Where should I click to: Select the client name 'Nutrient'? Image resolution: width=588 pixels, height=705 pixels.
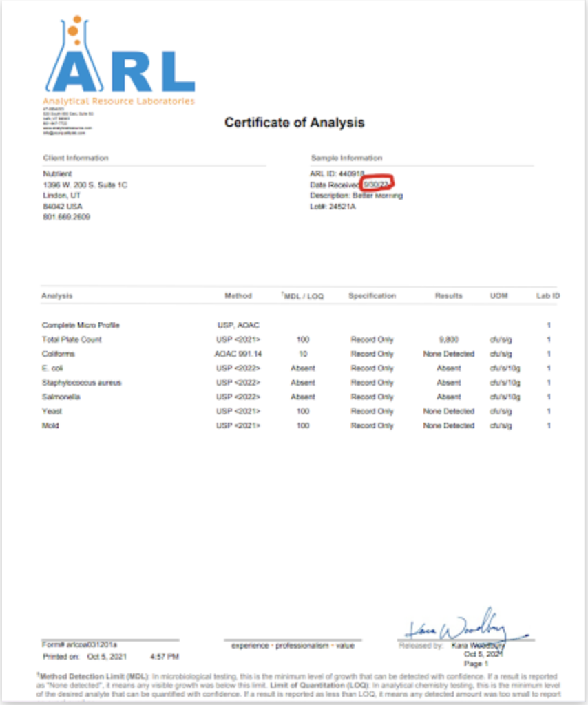[x=57, y=173]
